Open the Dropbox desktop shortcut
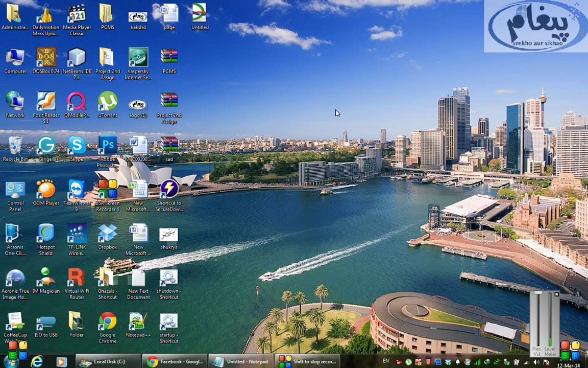Screen dimensions: 588x368 click(x=108, y=237)
